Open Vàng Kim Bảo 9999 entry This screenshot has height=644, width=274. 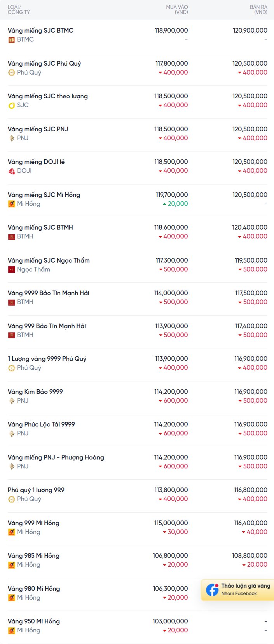[x=137, y=397]
